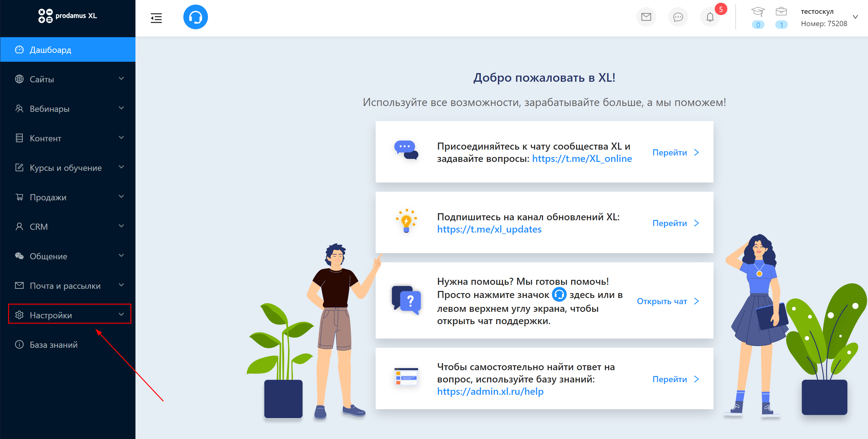Open the mail envelope icon in header

646,17
